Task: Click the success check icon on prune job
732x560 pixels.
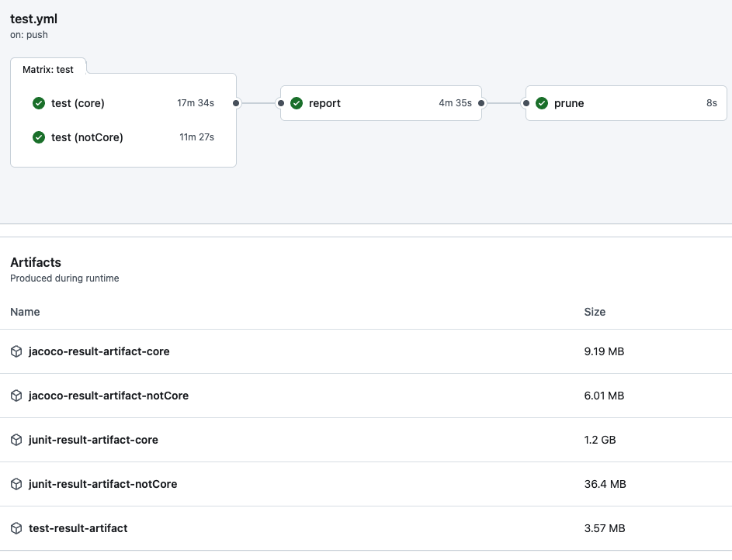Action: [x=542, y=103]
